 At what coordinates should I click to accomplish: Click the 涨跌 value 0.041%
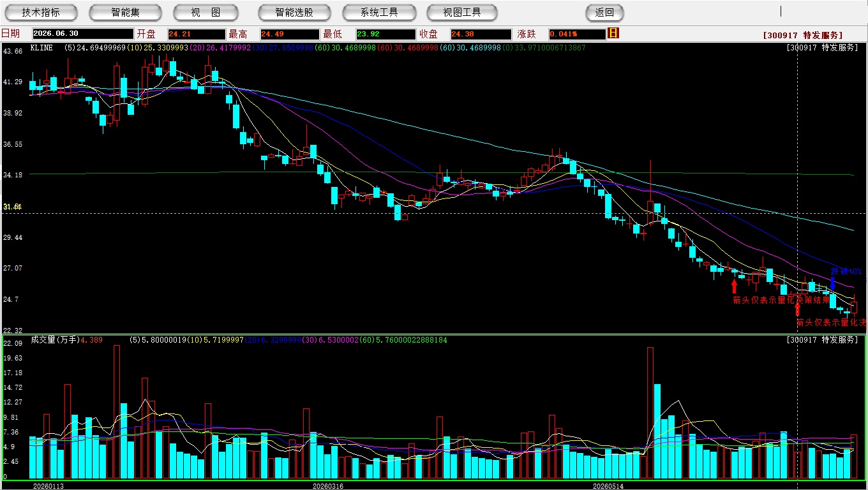click(x=576, y=34)
